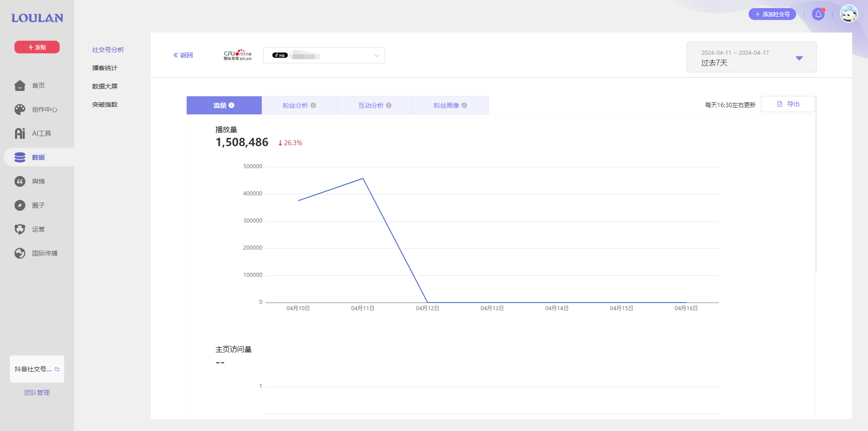Click the Douyin badge in account selector
The height and width of the screenshot is (431, 868).
(x=280, y=55)
